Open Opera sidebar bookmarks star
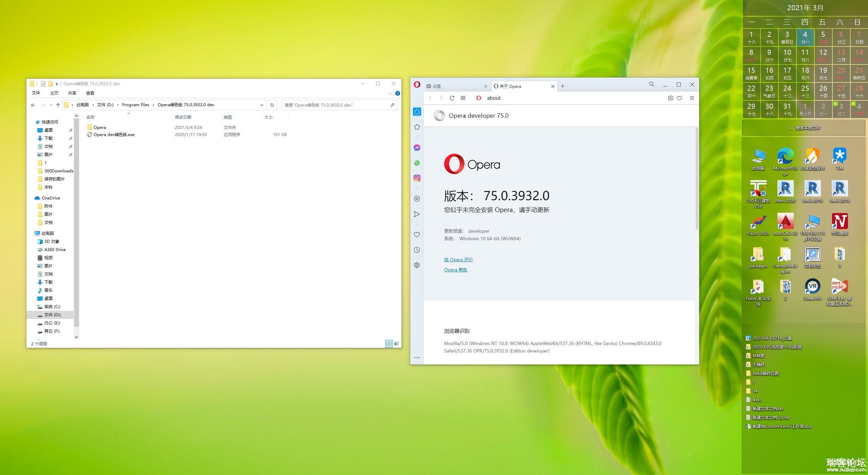The height and width of the screenshot is (475, 868). (x=417, y=127)
